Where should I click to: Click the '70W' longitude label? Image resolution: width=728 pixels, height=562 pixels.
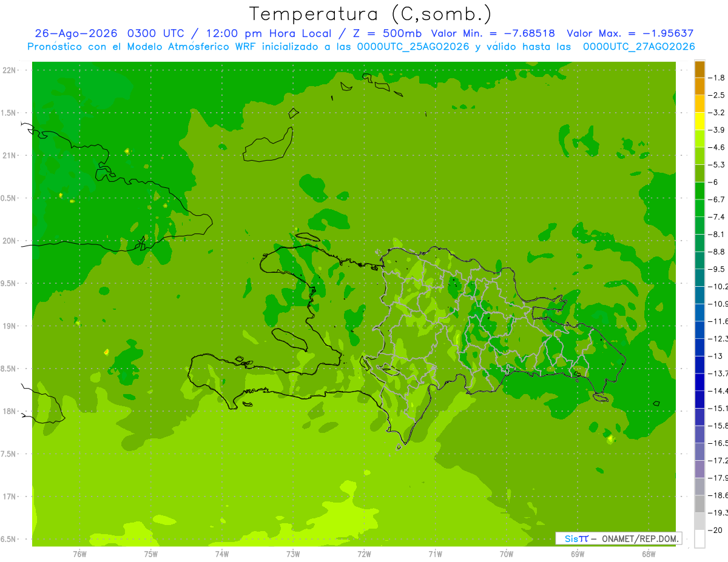(x=507, y=554)
